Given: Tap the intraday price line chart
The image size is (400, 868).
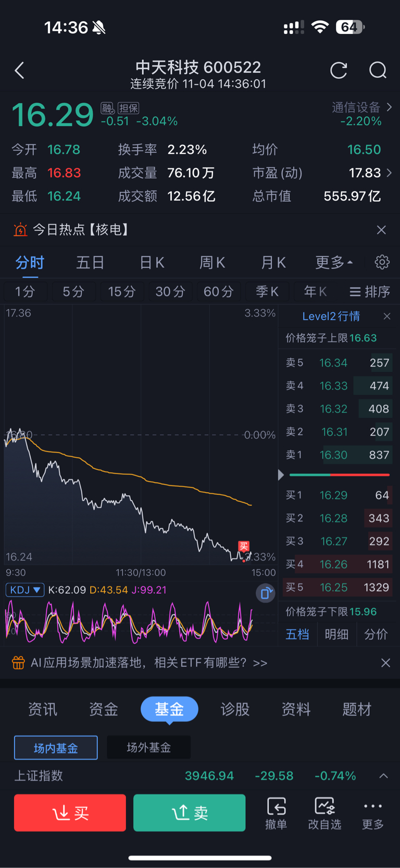Looking at the screenshot, I should pos(140,435).
